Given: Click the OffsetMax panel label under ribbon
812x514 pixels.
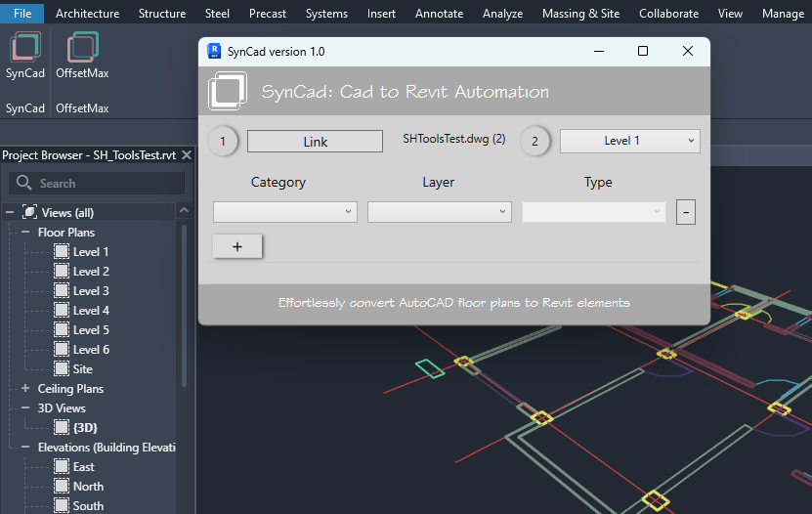Looking at the screenshot, I should click(x=82, y=108).
